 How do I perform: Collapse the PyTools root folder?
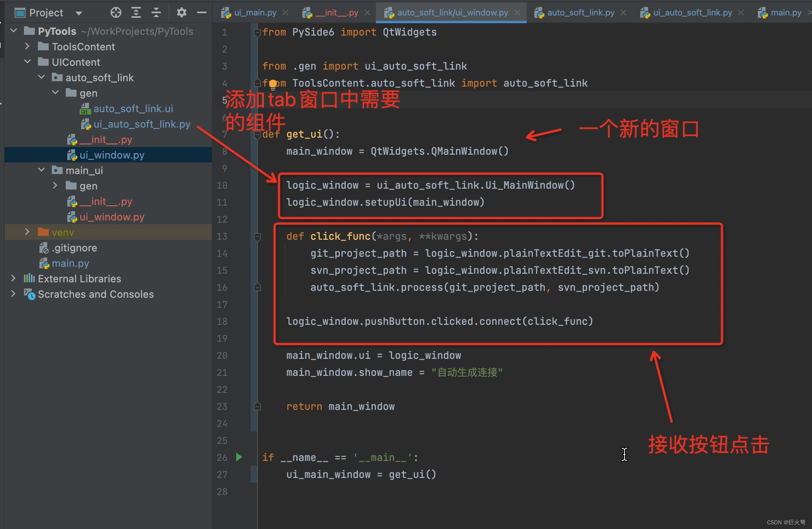tap(14, 31)
